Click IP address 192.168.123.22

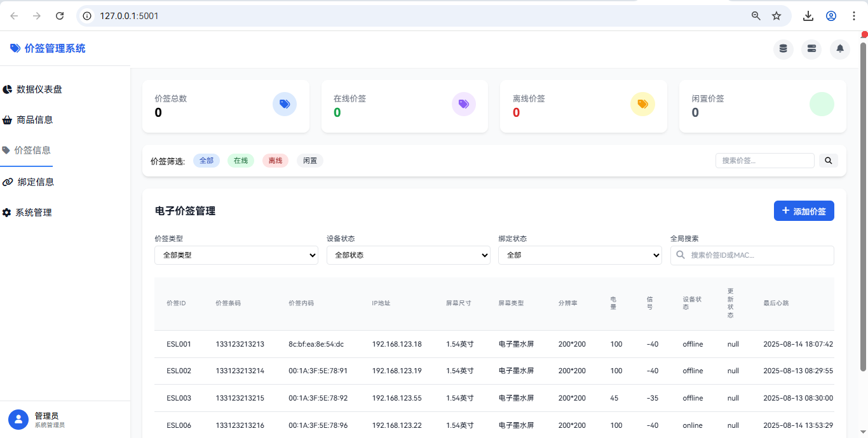point(397,425)
